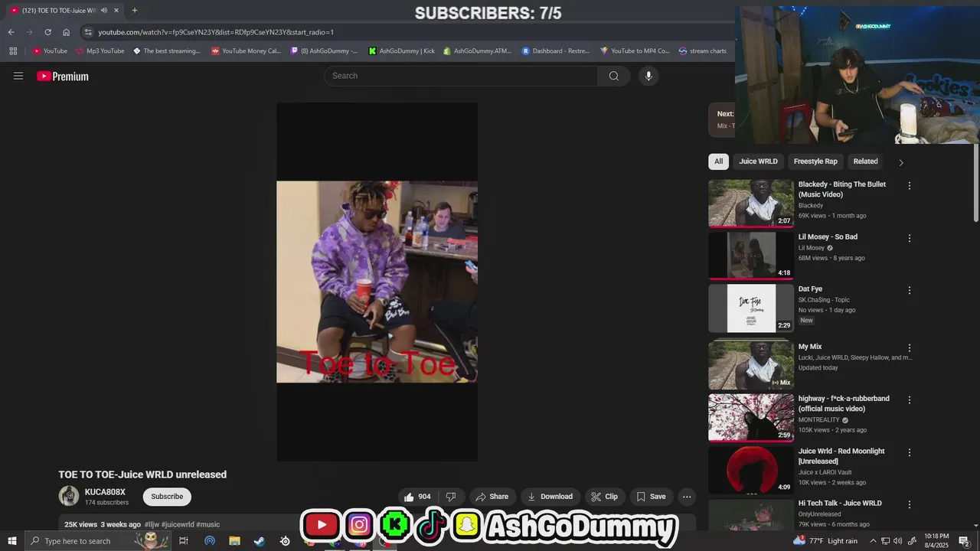980x551 pixels.
Task: Mute the tab via speaker icon
Action: pyautogui.click(x=103, y=11)
